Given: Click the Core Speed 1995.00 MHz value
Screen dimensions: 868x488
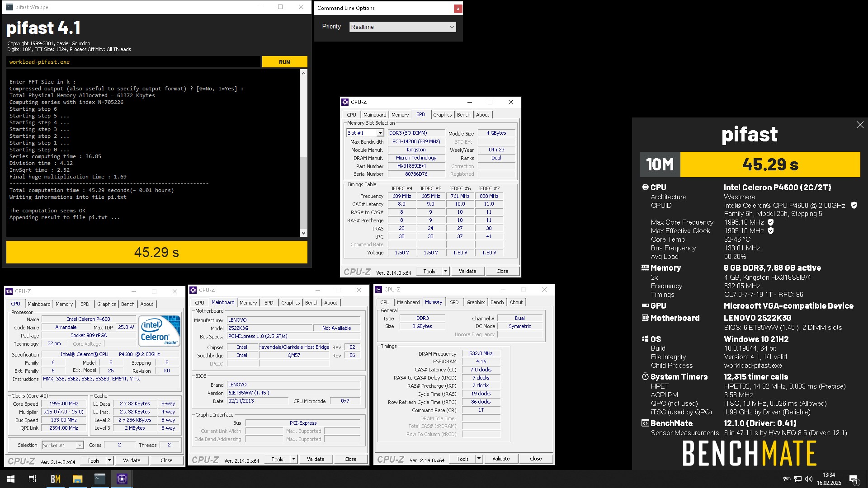Looking at the screenshot, I should (x=64, y=404).
